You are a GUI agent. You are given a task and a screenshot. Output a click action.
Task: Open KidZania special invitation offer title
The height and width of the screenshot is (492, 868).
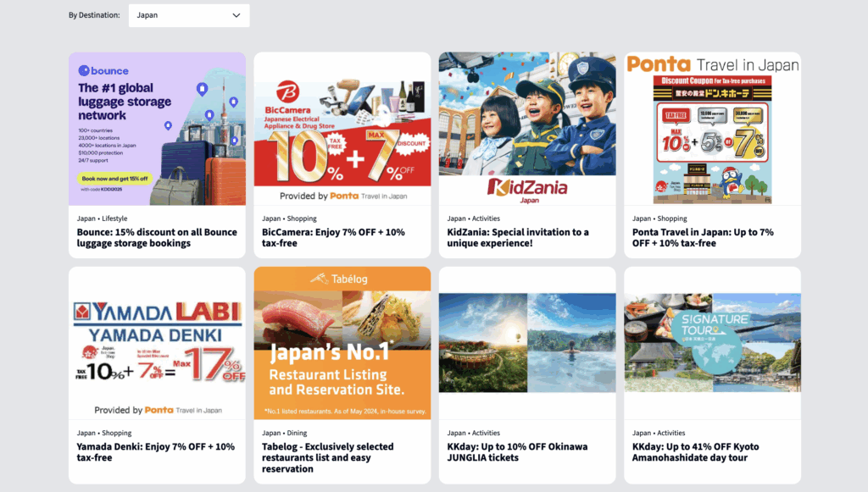coord(518,238)
